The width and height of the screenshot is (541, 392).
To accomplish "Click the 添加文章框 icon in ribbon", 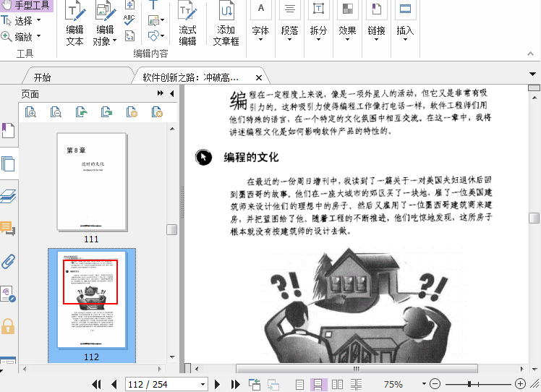I will click(226, 25).
